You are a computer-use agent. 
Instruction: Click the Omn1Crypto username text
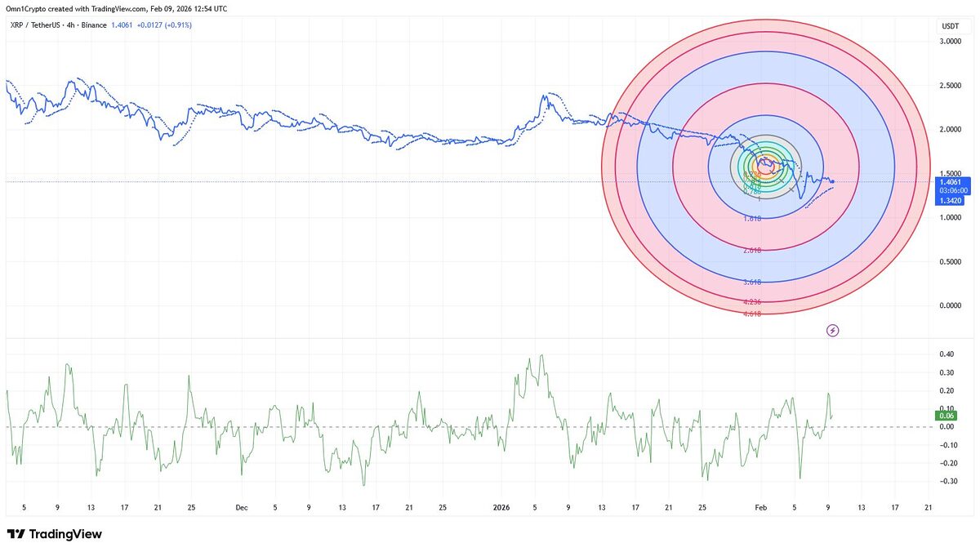click(x=27, y=8)
